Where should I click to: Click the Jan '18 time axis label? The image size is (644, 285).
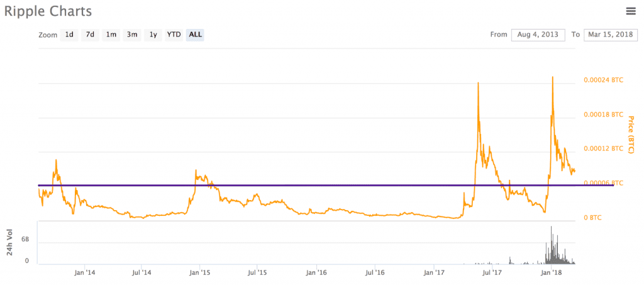pos(552,272)
